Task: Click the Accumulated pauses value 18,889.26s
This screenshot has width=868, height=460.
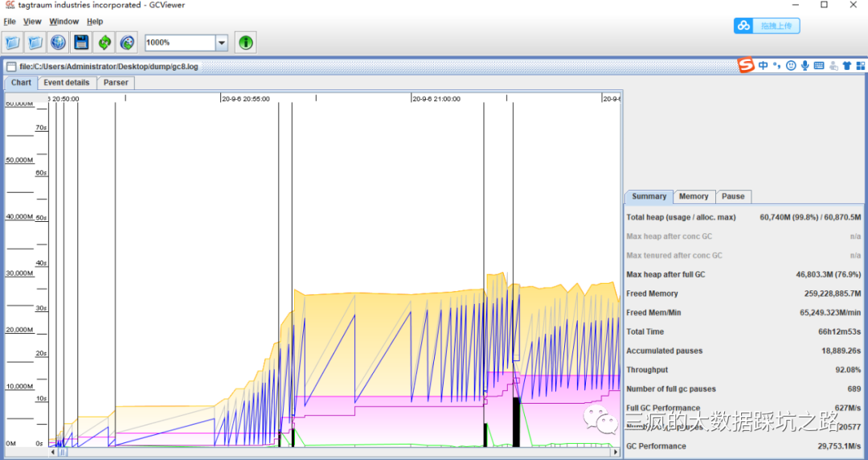Action: (x=841, y=351)
